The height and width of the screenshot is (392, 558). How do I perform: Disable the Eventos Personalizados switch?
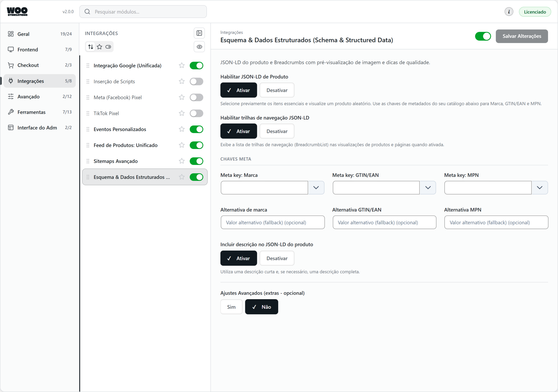pyautogui.click(x=196, y=129)
